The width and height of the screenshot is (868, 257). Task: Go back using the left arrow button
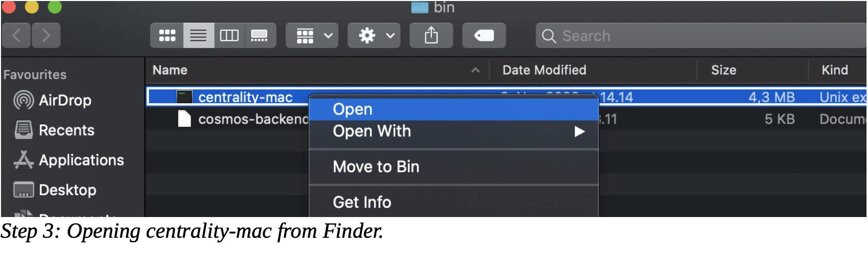[16, 35]
